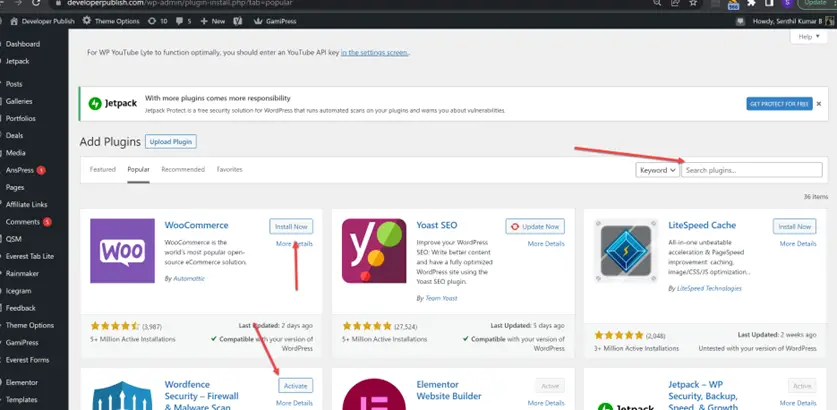Screen dimensions: 837x410
Task: Click the AnsPress red badge showing 1
Action: click(x=41, y=170)
